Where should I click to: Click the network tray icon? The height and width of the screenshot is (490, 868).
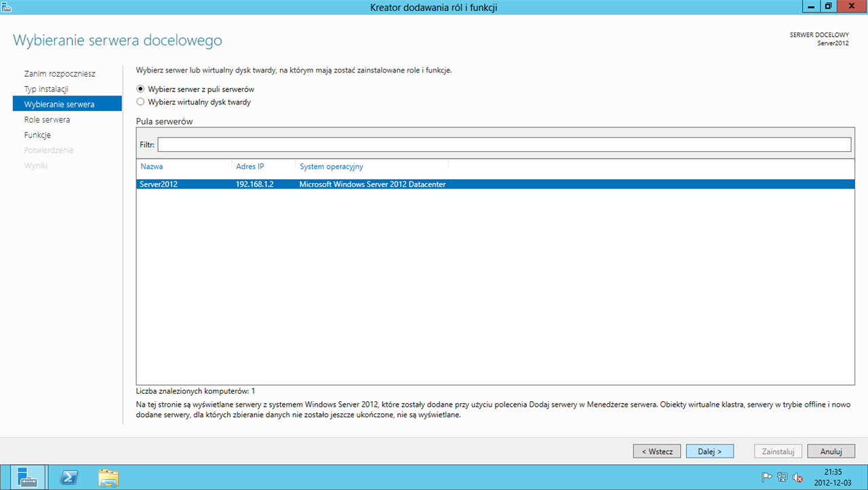click(783, 477)
